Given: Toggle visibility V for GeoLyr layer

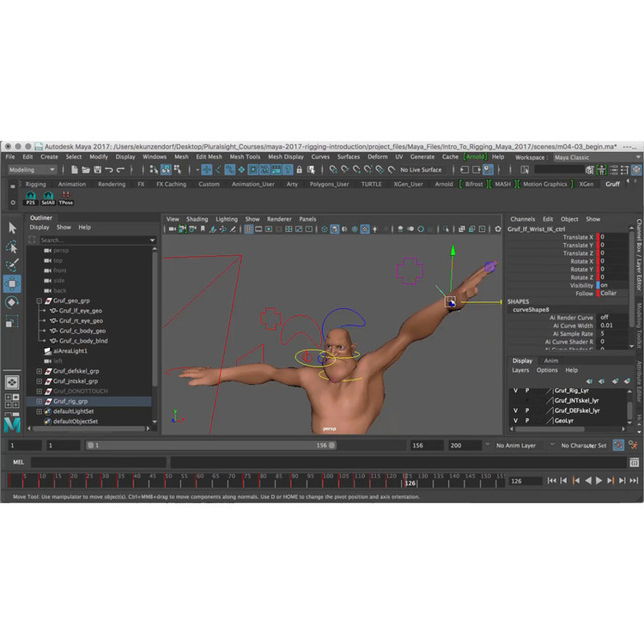Looking at the screenshot, I should [515, 421].
